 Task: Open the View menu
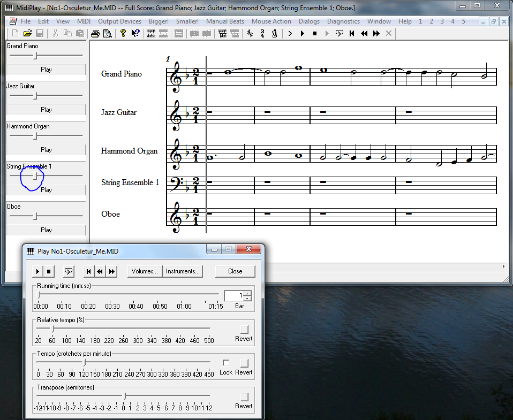click(63, 21)
